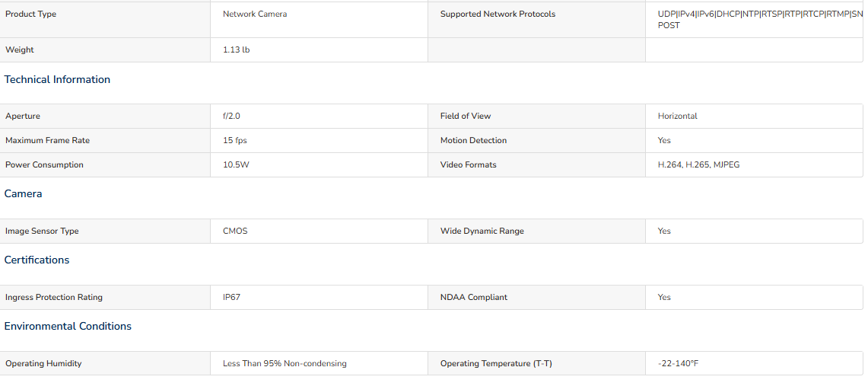Click the Product Type label cell
The width and height of the screenshot is (868, 383).
coord(105,20)
